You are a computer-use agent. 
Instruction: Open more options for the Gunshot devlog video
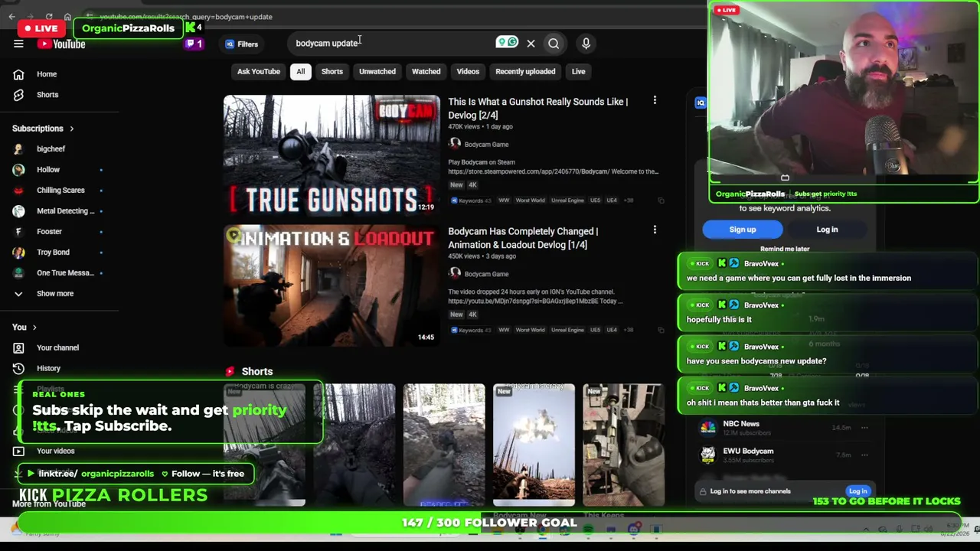(655, 100)
